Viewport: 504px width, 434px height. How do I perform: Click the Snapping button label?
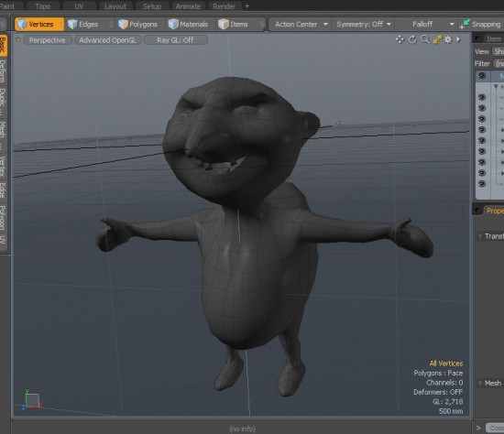pyautogui.click(x=486, y=25)
